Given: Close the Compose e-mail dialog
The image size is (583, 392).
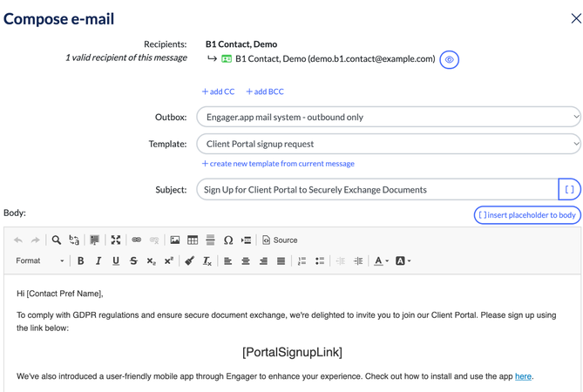Looking at the screenshot, I should [576, 18].
